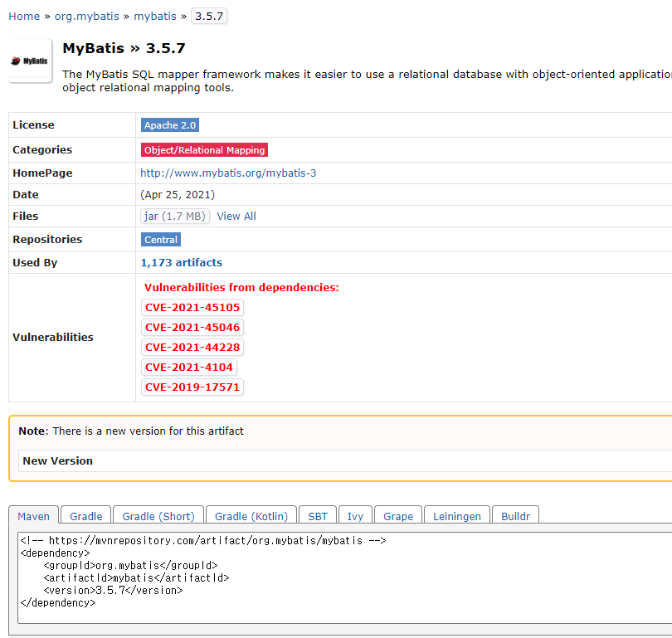Switch to the SBT tab
The width and height of the screenshot is (672, 638).
(318, 516)
